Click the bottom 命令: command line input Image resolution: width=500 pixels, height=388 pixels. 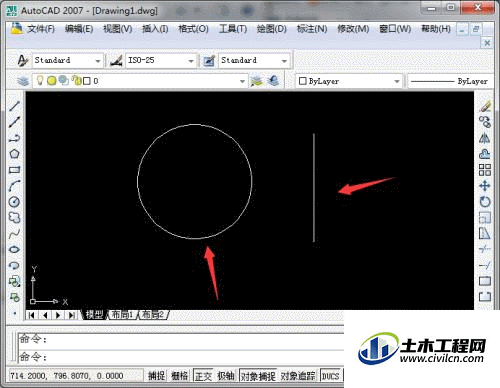[x=181, y=357]
